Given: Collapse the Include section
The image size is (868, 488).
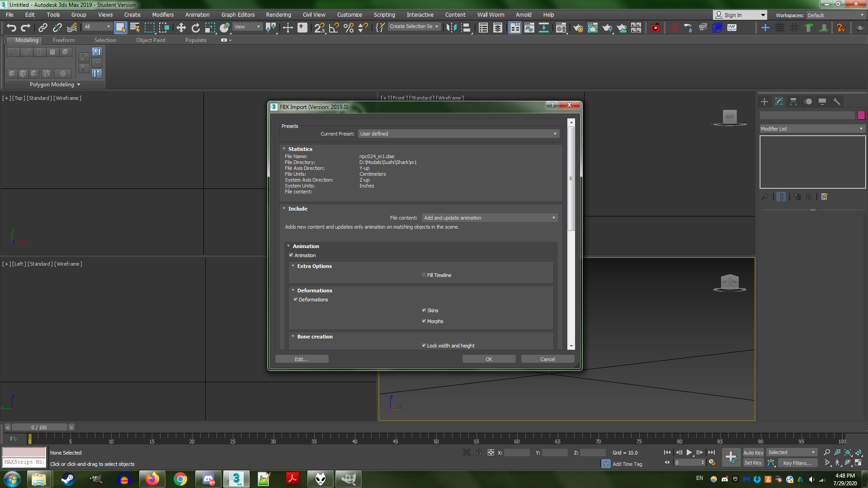Looking at the screenshot, I should pyautogui.click(x=284, y=208).
